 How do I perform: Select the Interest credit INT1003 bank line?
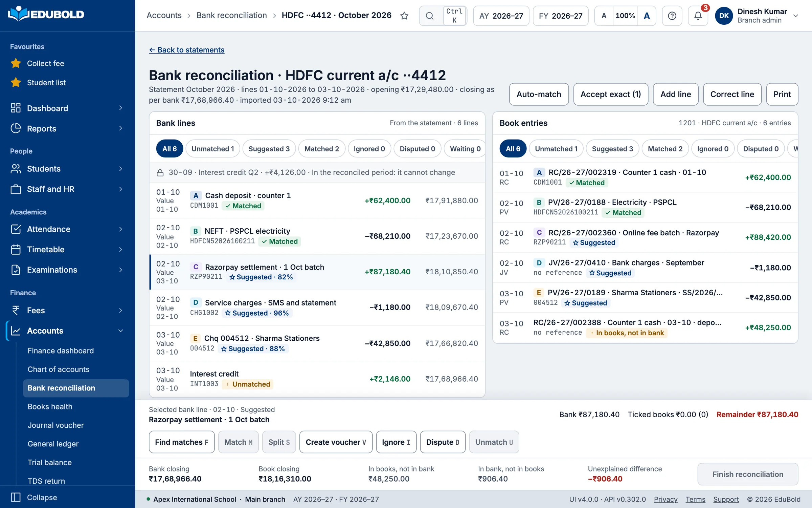click(317, 379)
